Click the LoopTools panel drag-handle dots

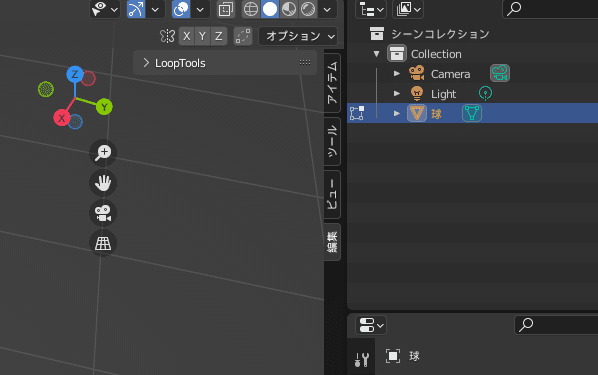click(x=305, y=63)
